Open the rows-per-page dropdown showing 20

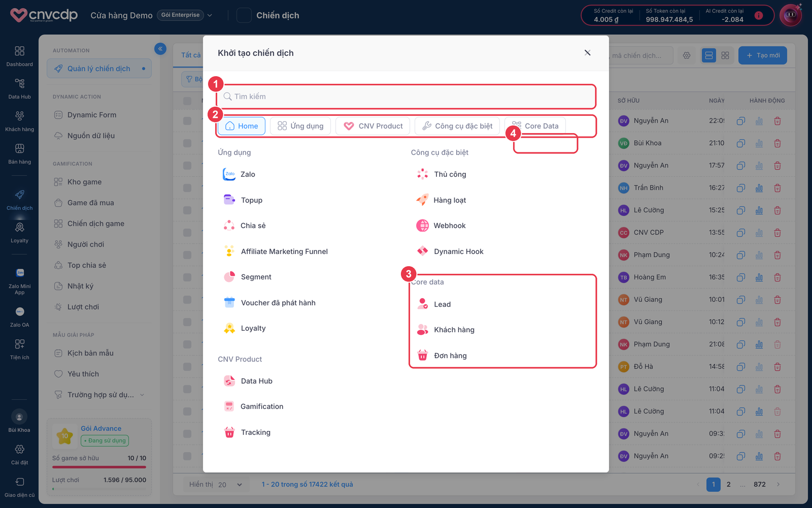click(x=230, y=485)
